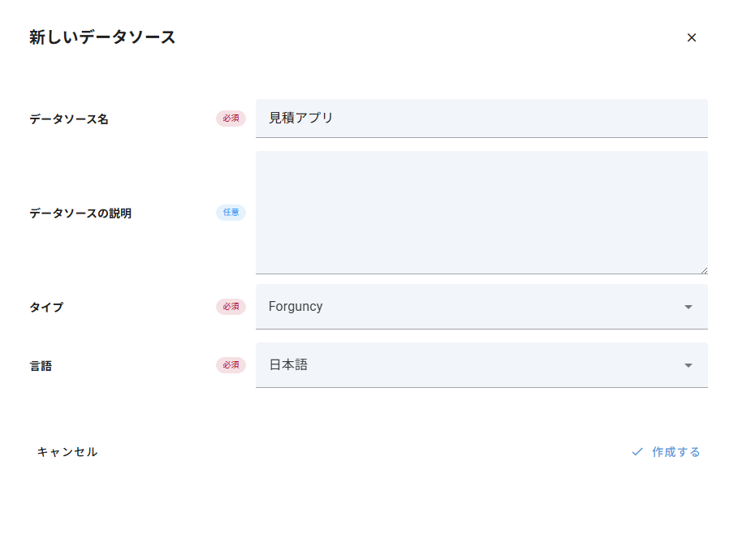Open the 言語 dropdown showing 日本語

coord(471,365)
